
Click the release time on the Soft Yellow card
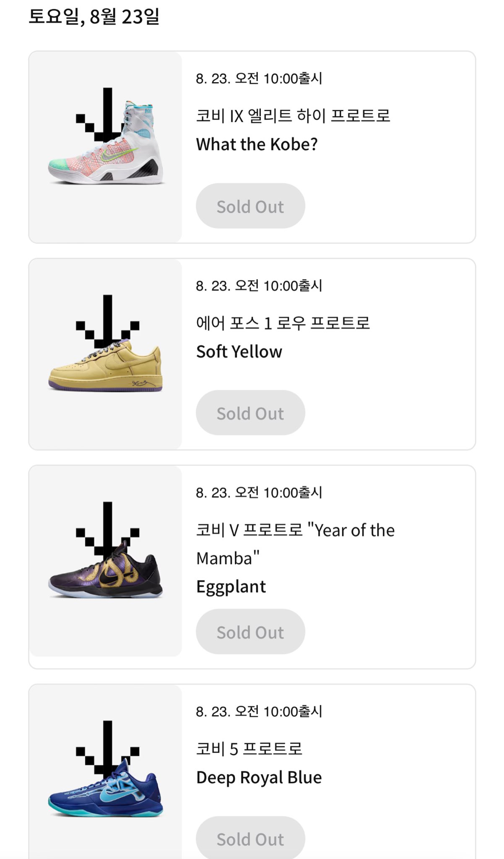pos(259,286)
